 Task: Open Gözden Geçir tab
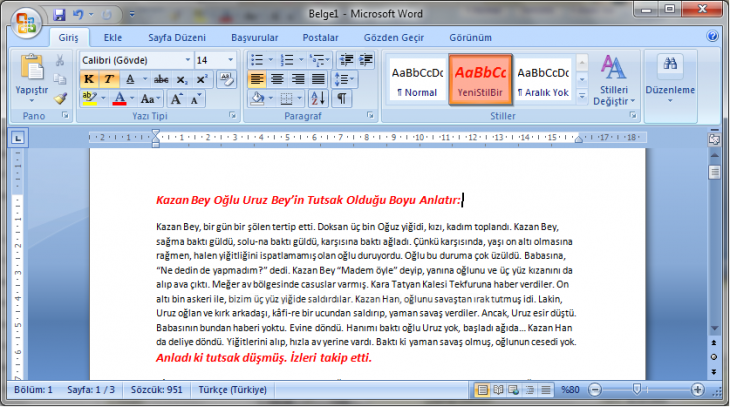click(x=394, y=38)
